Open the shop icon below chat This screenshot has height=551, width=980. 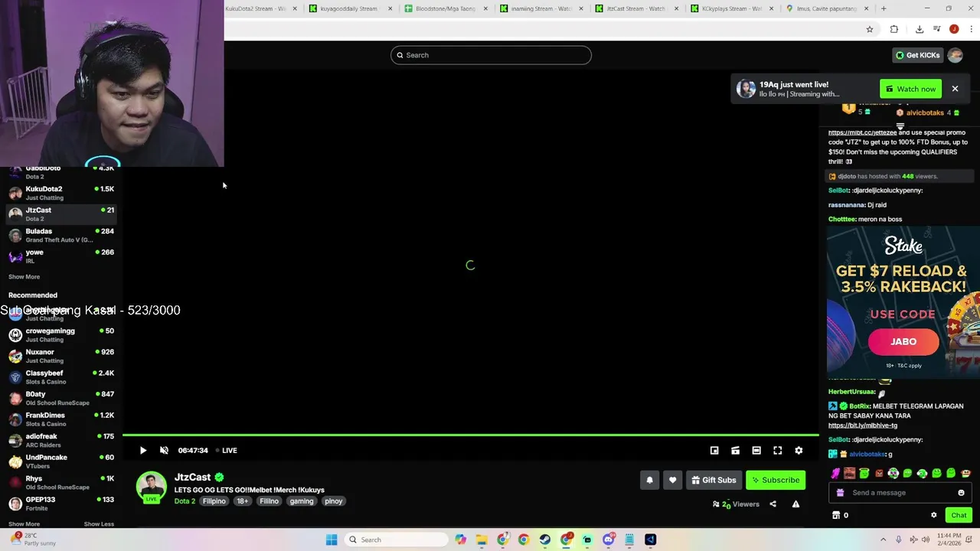(x=836, y=515)
